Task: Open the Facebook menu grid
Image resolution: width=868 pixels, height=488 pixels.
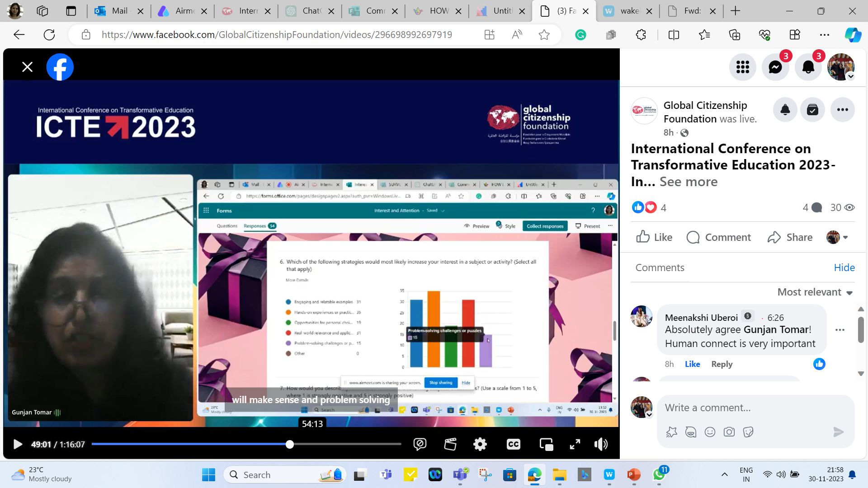Action: tap(742, 67)
